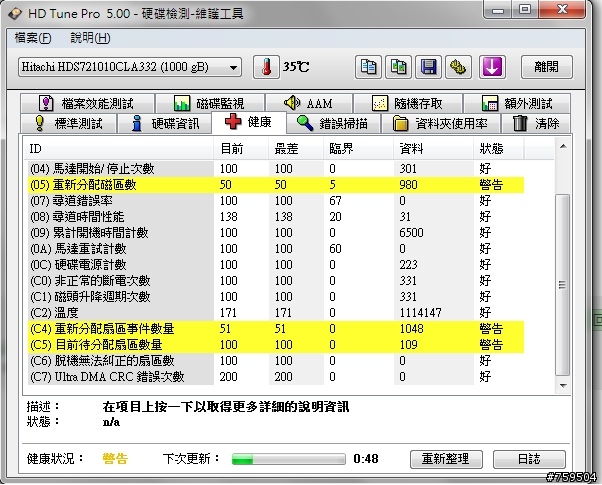602x485 pixels.
Task: Click the blue floppy disk save icon
Action: [x=428, y=67]
